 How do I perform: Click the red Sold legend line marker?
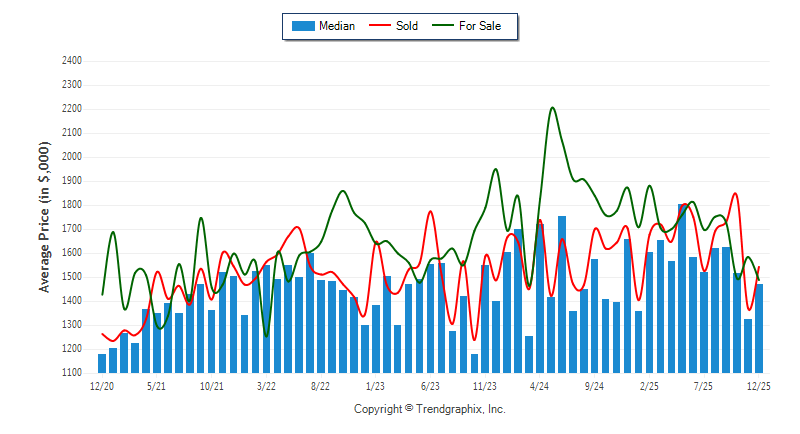[382, 26]
